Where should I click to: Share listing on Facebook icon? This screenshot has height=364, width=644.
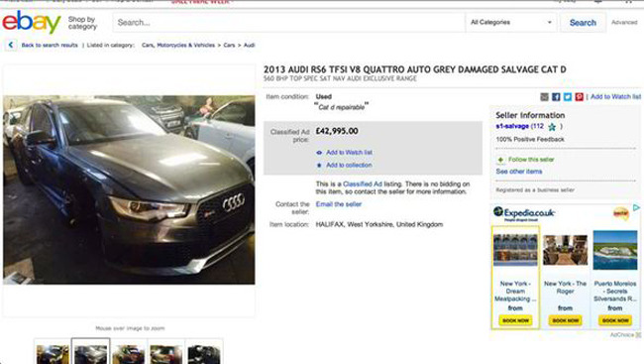(556, 97)
